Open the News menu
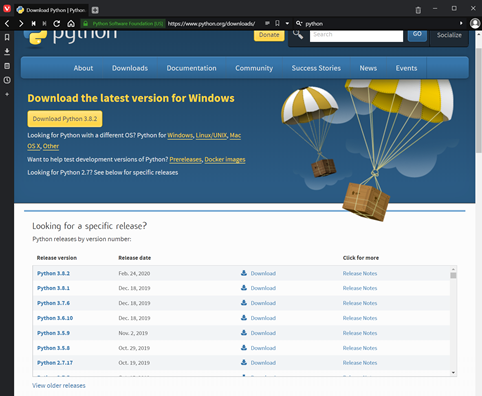Viewport: 482px width, 396px height. coord(368,68)
